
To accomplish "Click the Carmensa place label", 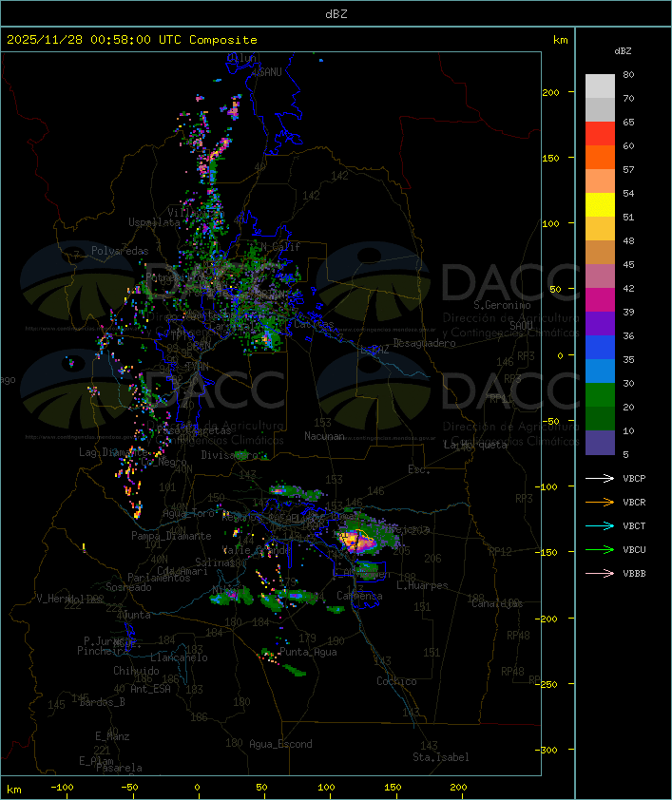I will (x=359, y=596).
